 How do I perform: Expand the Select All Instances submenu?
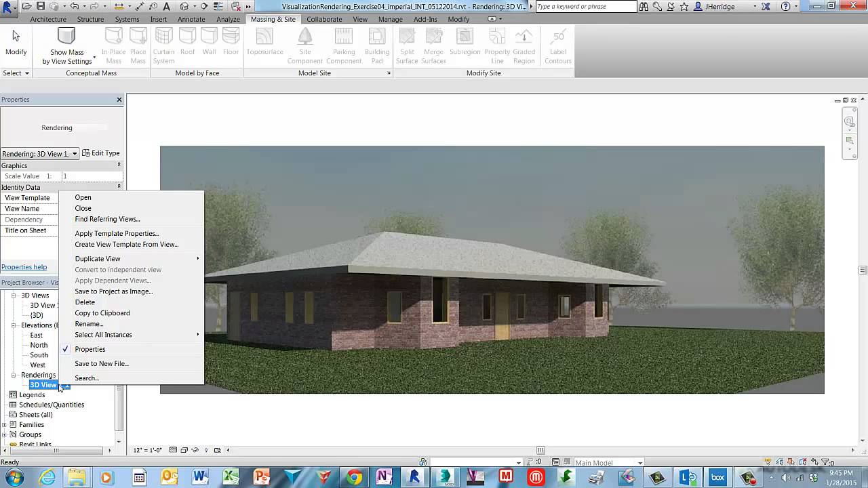pos(132,335)
